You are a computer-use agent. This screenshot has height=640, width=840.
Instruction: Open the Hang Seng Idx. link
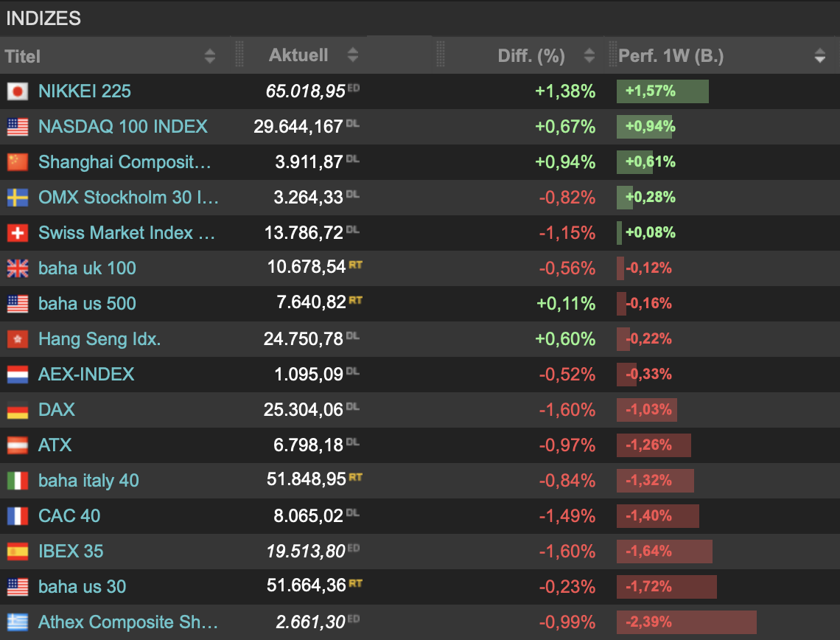(99, 338)
